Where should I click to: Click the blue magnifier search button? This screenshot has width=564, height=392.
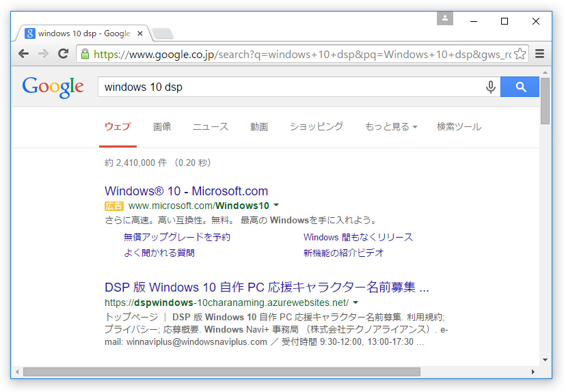click(x=520, y=87)
